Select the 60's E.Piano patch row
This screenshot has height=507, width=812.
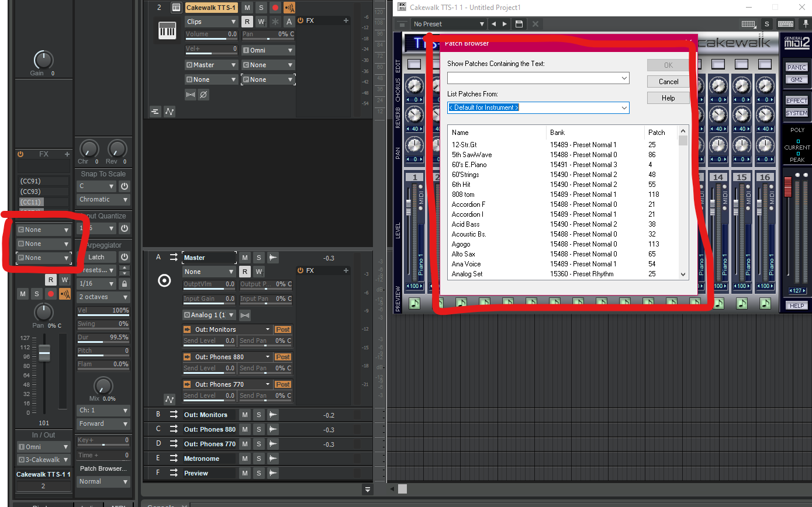(563, 165)
